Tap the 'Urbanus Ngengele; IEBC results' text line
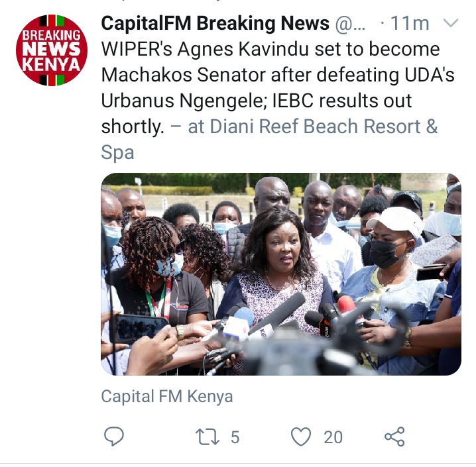 256,101
